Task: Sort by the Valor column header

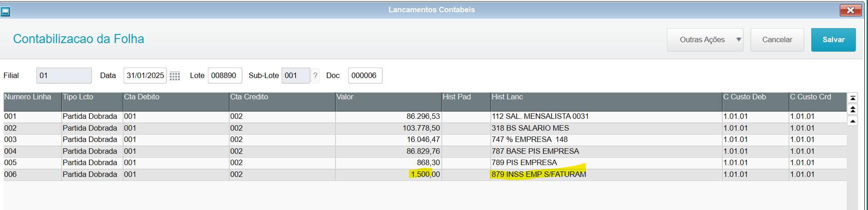Action: 388,97
